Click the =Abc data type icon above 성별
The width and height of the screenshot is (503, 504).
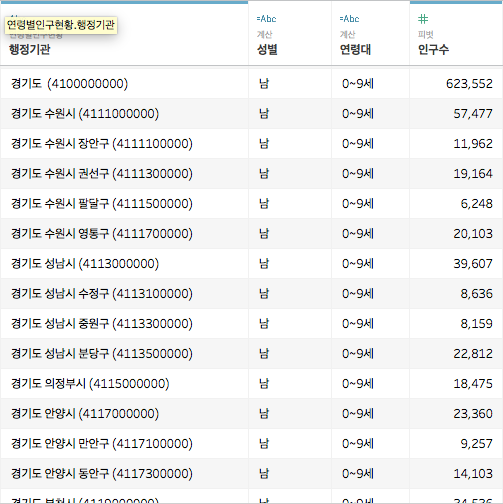(266, 19)
